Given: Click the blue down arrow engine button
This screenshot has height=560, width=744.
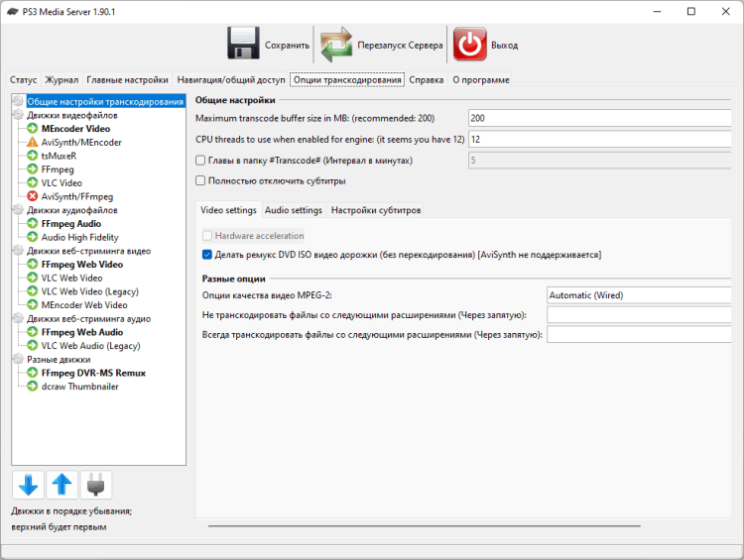Looking at the screenshot, I should click(x=28, y=485).
